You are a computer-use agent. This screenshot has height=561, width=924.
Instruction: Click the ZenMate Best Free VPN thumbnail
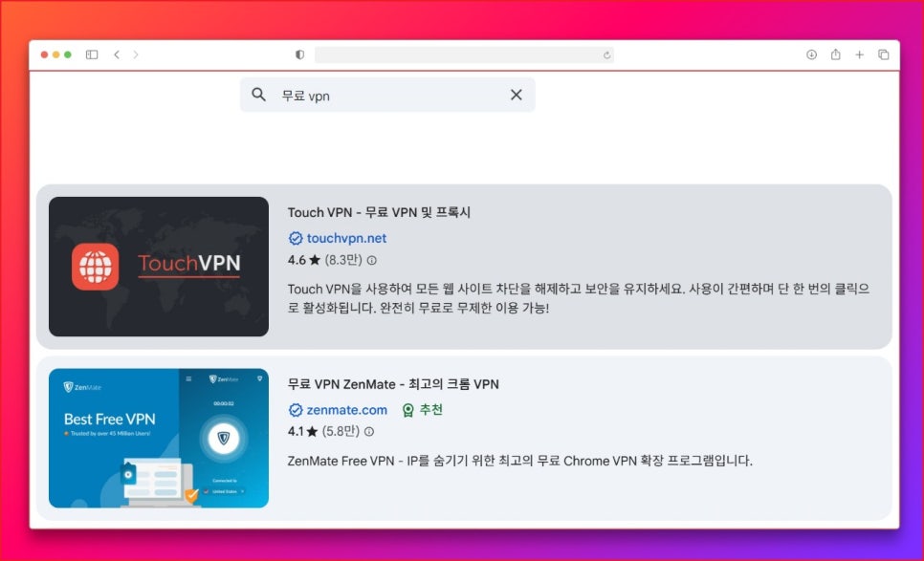pos(158,436)
